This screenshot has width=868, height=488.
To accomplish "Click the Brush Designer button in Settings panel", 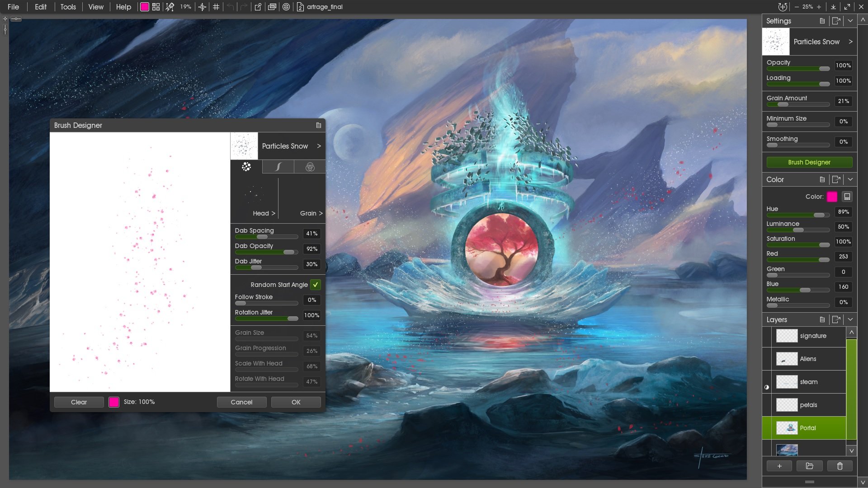I will click(809, 162).
